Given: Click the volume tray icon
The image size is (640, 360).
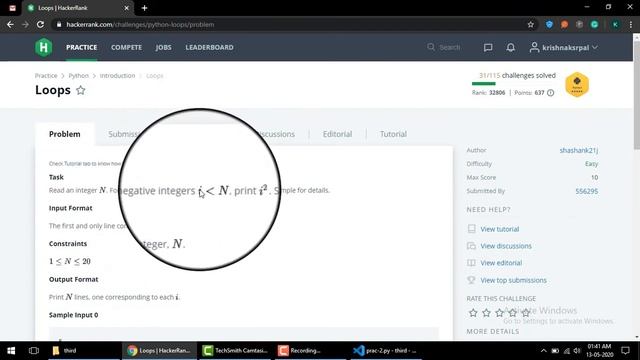Looking at the screenshot, I should tap(577, 351).
